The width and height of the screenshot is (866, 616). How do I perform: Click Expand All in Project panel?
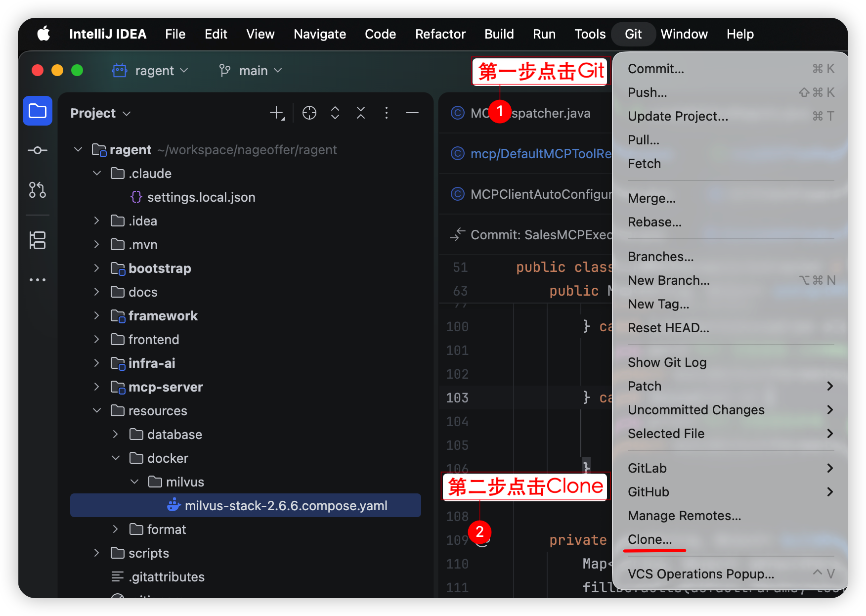[335, 113]
